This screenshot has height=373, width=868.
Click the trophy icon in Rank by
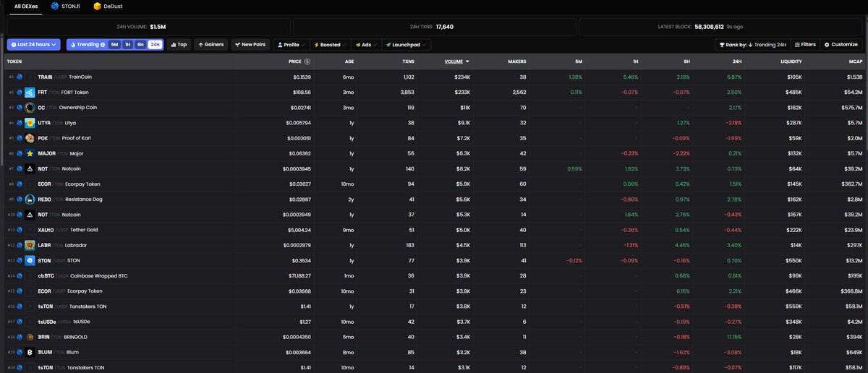[722, 45]
